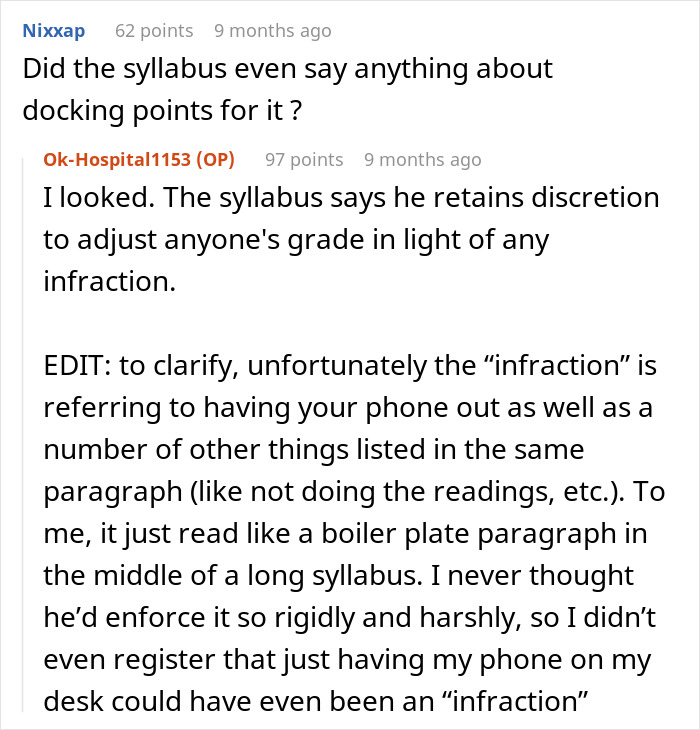Open timestamp permalink on Nixxap's comment
The image size is (700, 730).
click(x=272, y=31)
